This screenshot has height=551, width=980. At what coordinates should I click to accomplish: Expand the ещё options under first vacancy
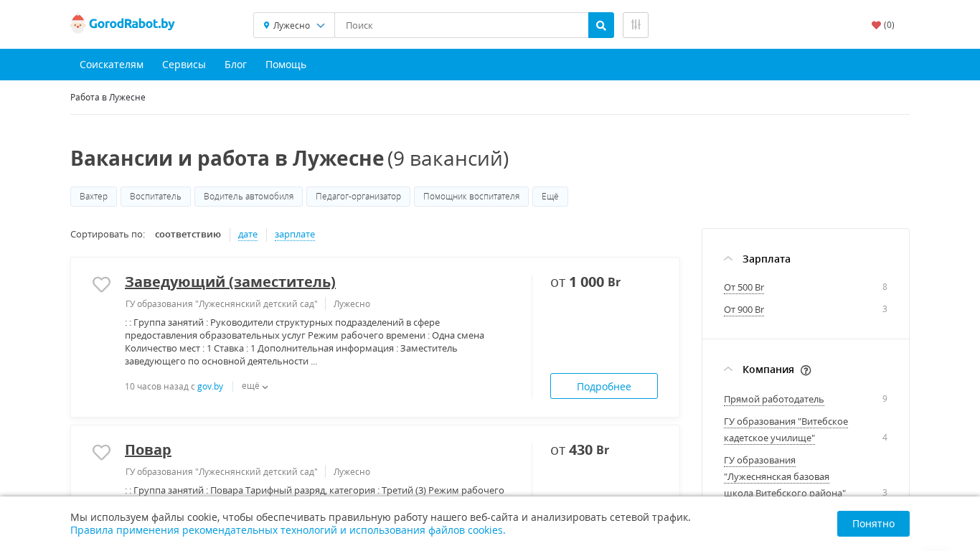tap(255, 386)
